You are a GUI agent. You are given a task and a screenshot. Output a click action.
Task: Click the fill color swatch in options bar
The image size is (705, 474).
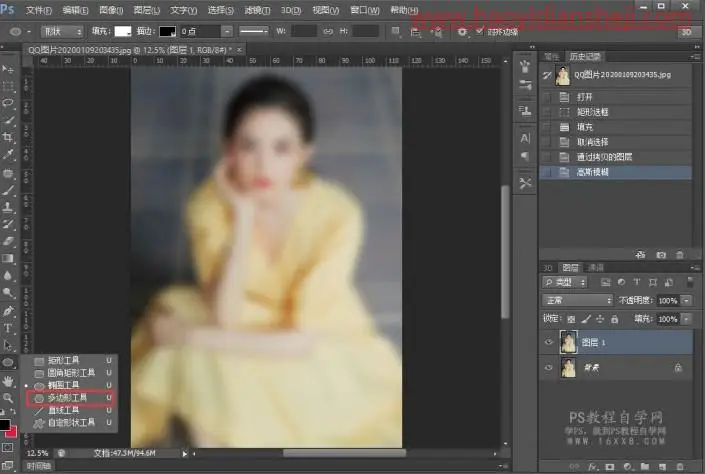point(123,31)
